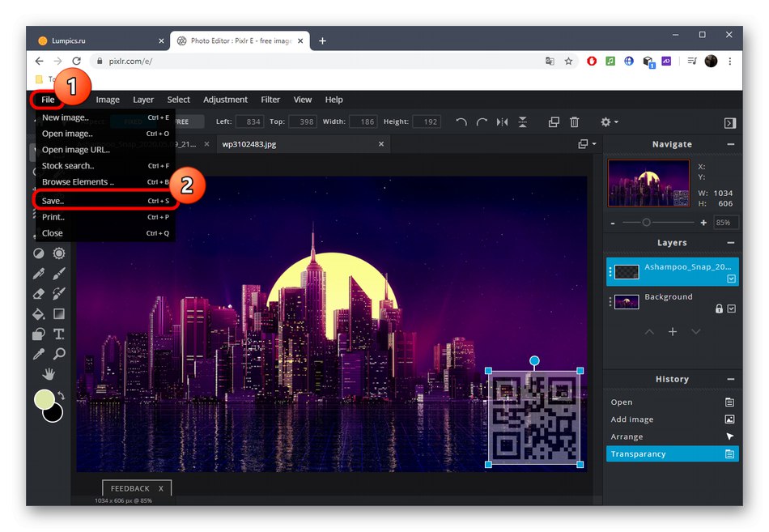Open the foreground color swatch
769x532 pixels.
click(44, 399)
